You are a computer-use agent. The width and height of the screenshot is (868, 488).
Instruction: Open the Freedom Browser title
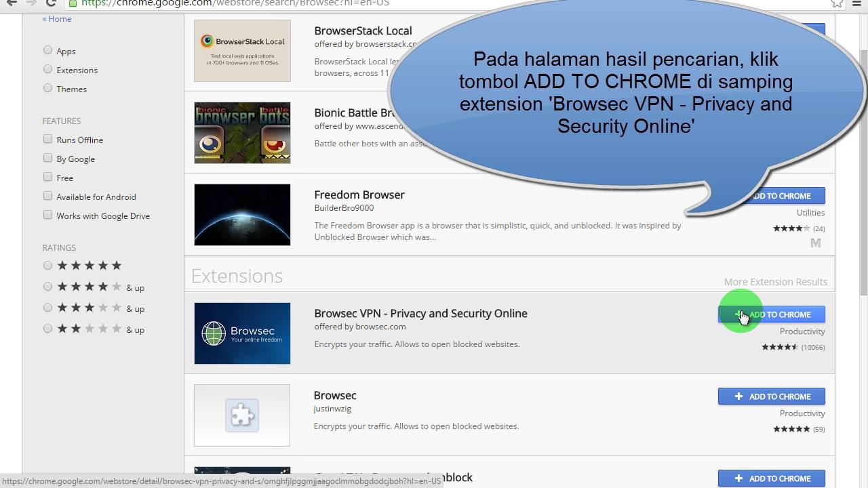tap(359, 195)
